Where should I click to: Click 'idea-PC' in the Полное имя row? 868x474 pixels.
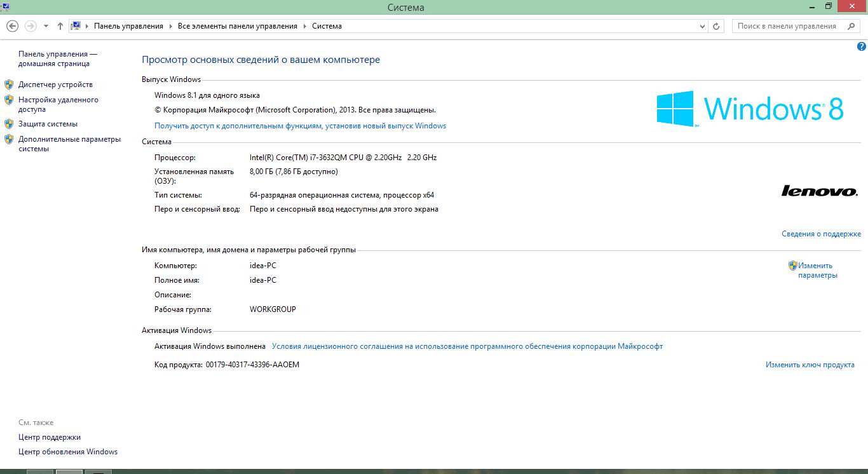click(263, 280)
